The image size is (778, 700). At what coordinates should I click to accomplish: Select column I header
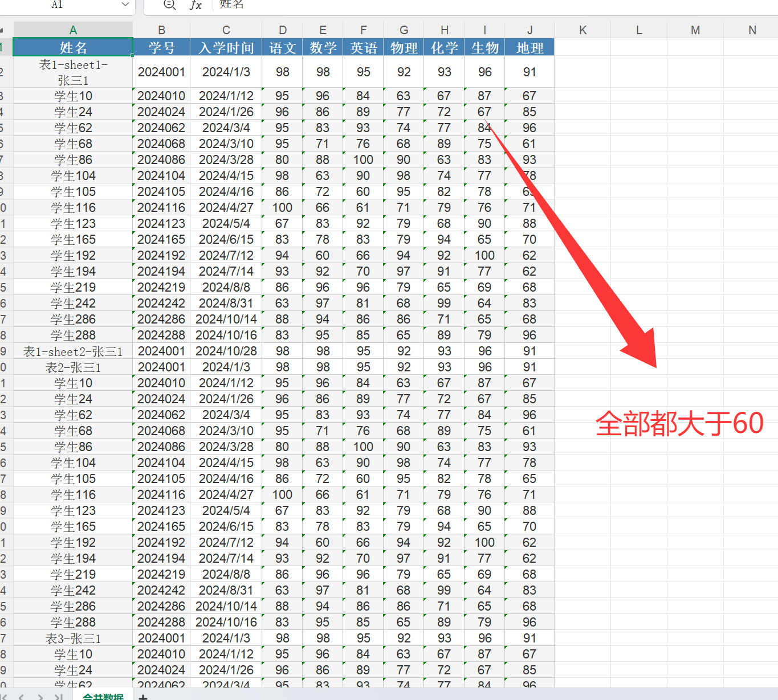click(x=485, y=30)
